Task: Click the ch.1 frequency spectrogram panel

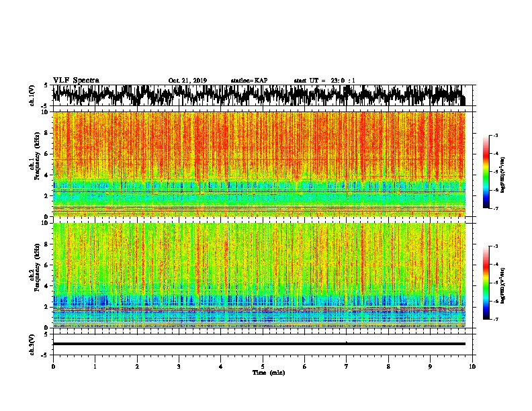Action: click(x=259, y=164)
